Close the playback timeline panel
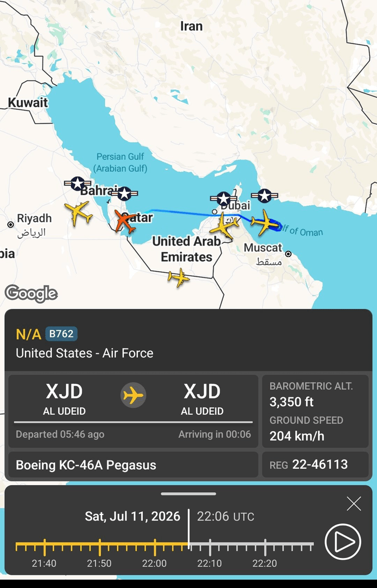Viewport: 377px width, 588px height. pos(354,504)
